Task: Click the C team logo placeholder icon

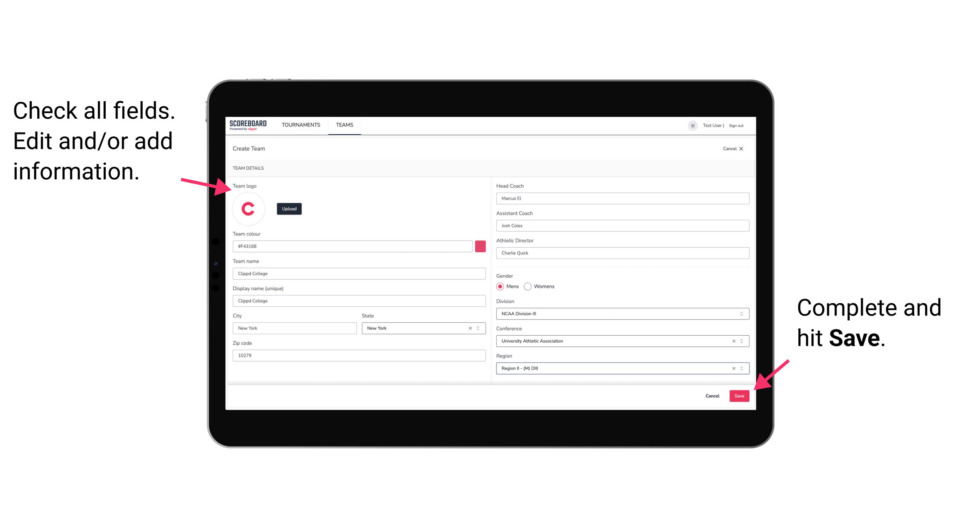Action: (x=248, y=208)
